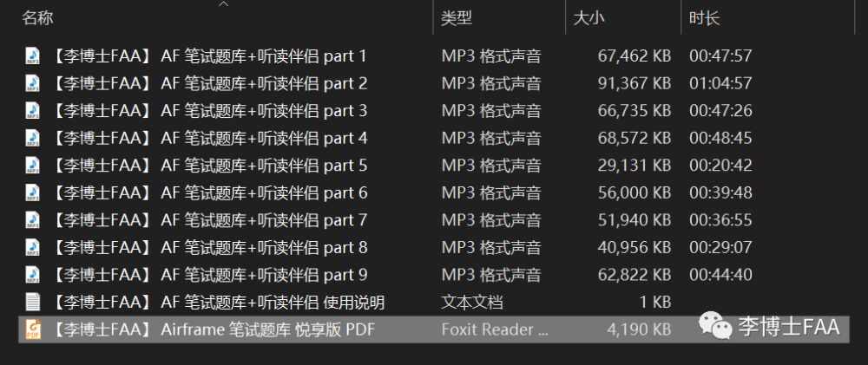Click size value 56,000 KB
Viewport: 868px width, 365px height.
tap(635, 192)
